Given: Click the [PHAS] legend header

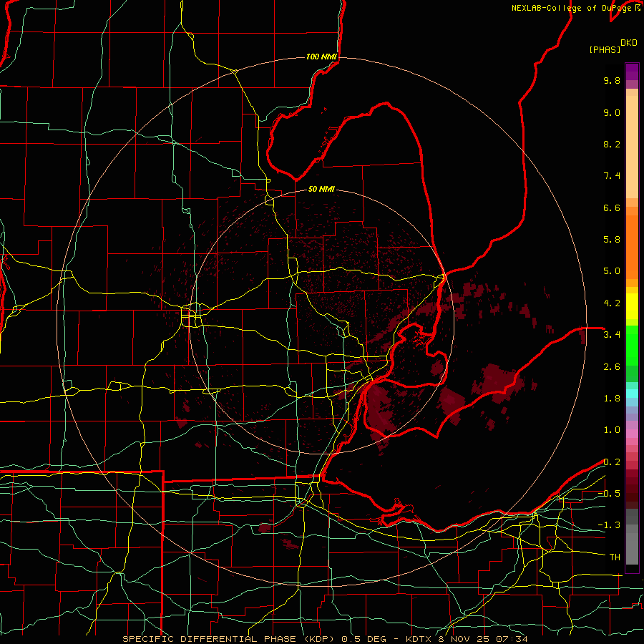Looking at the screenshot, I should 605,49.
